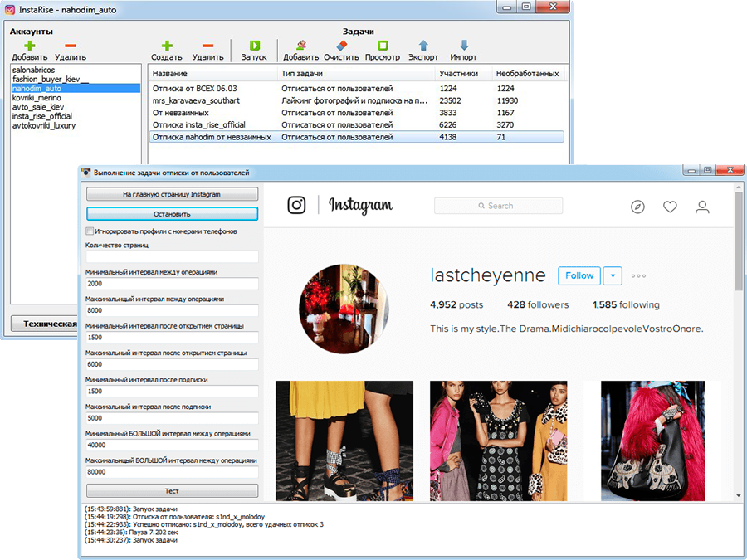Click the Пауза 7.202 сек log line
The height and width of the screenshot is (560, 747).
pyautogui.click(x=131, y=533)
